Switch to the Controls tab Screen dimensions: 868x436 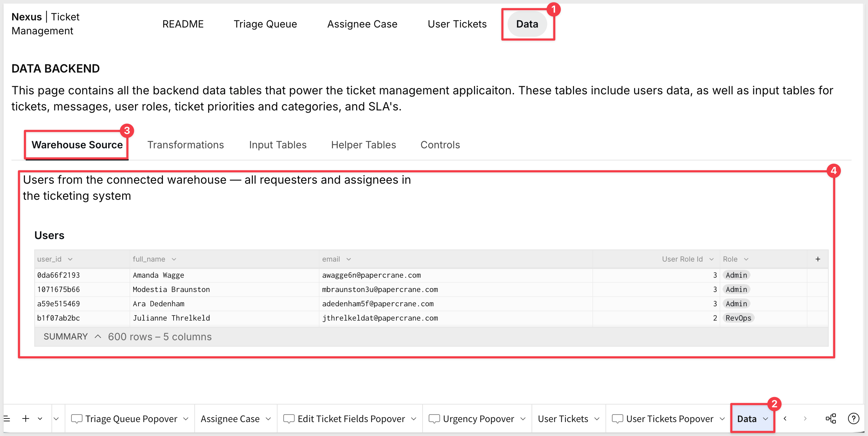pyautogui.click(x=440, y=145)
